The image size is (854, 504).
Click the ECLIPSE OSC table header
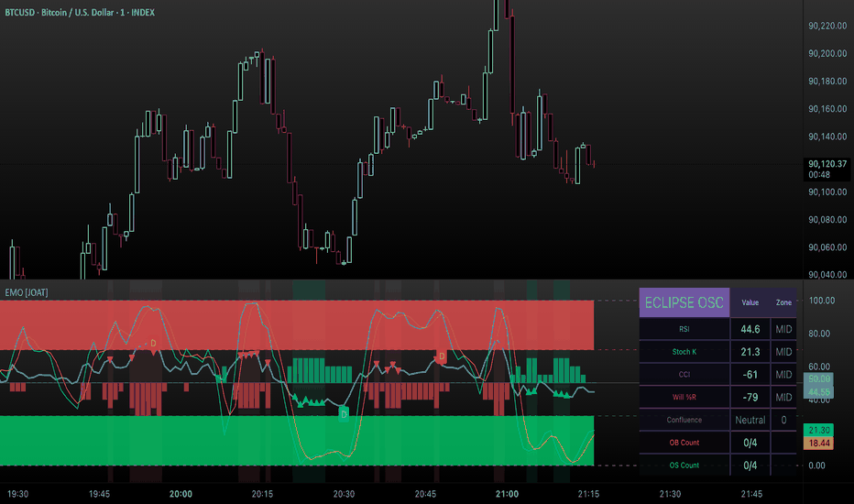click(x=684, y=302)
